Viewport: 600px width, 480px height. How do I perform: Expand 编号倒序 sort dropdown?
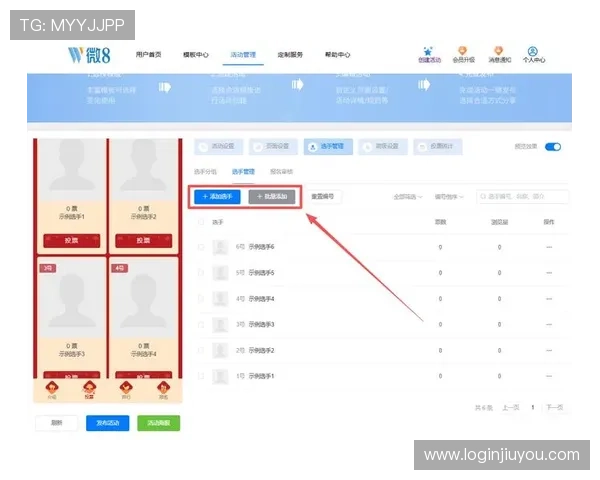[x=449, y=197]
